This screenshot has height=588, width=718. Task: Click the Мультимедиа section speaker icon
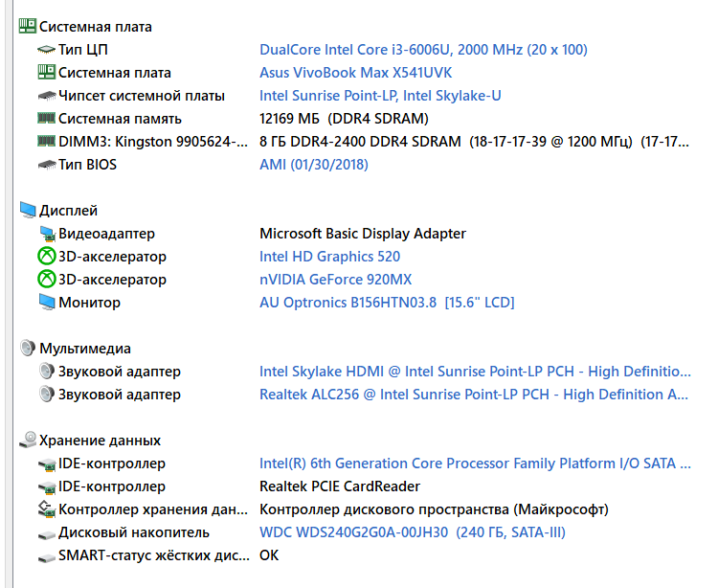[x=28, y=348]
